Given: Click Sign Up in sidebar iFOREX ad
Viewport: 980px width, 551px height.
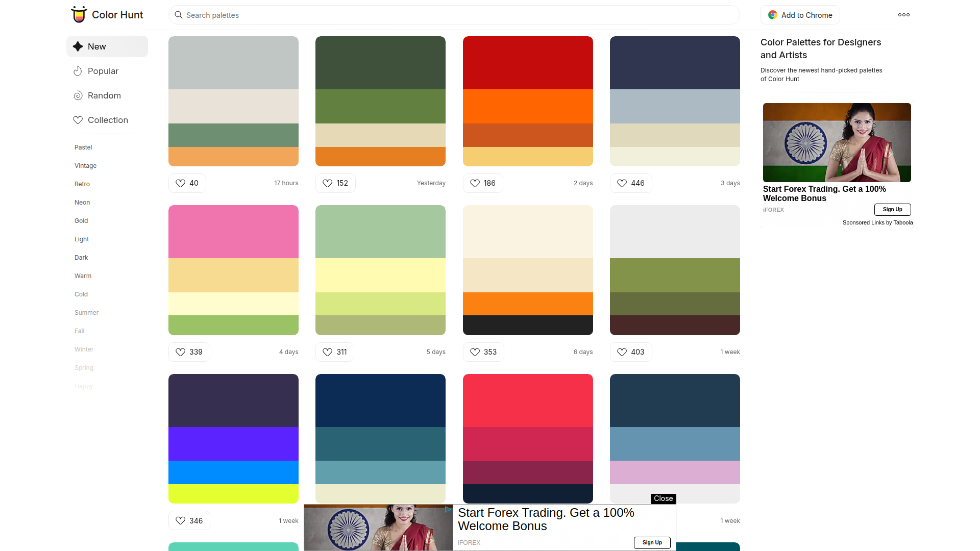Looking at the screenshot, I should 892,209.
